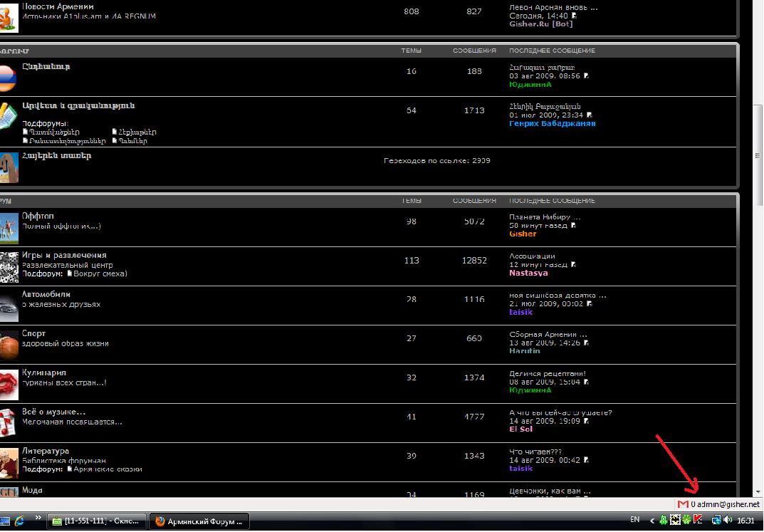This screenshot has width=764, height=532.
Task: Click the red lips icon for Кулинария
Action: 9,385
